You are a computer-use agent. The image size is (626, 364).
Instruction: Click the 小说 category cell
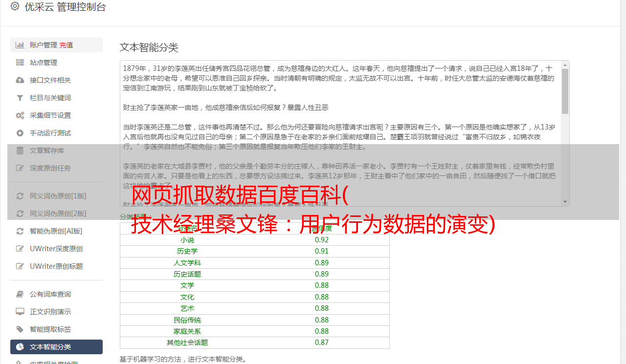[x=187, y=240]
